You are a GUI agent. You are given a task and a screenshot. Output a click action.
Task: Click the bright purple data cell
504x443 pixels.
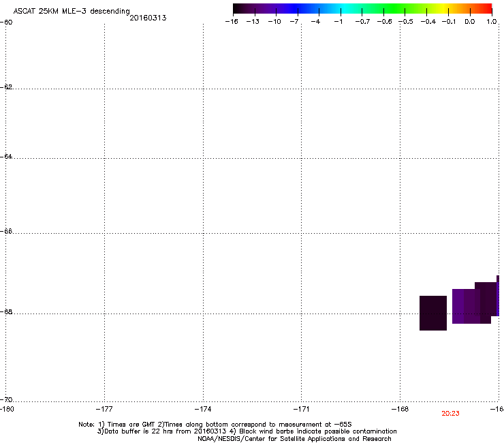[x=458, y=306]
